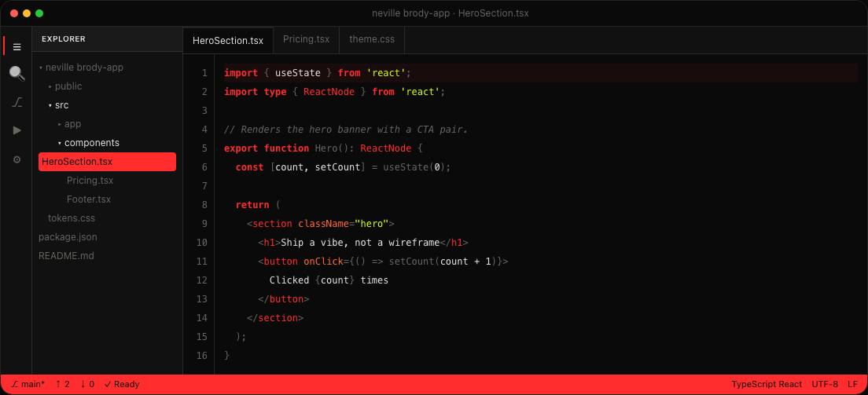Click the 'onClick' attribute on line 11

coord(323,262)
